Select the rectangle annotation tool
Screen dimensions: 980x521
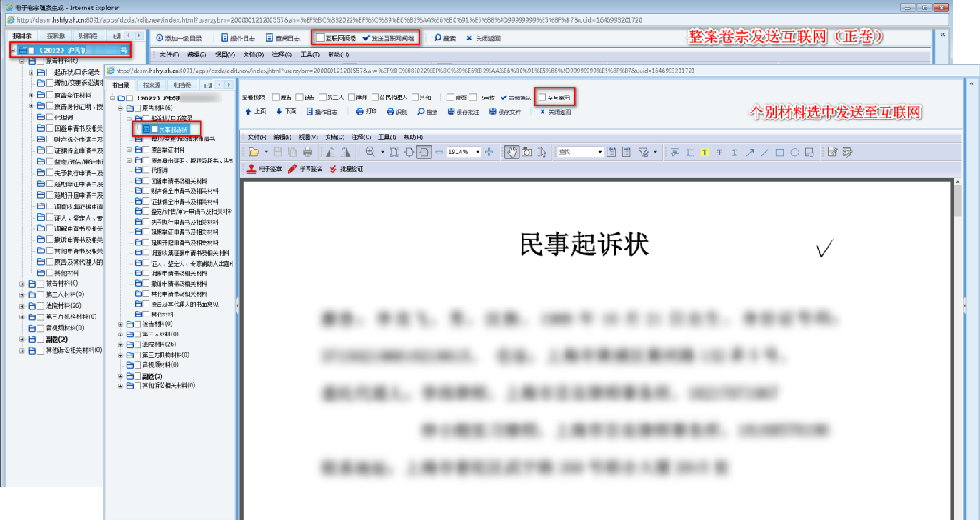click(x=779, y=152)
